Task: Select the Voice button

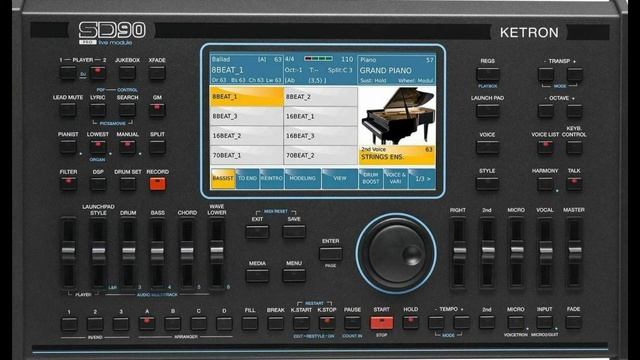Action: pos(488,147)
